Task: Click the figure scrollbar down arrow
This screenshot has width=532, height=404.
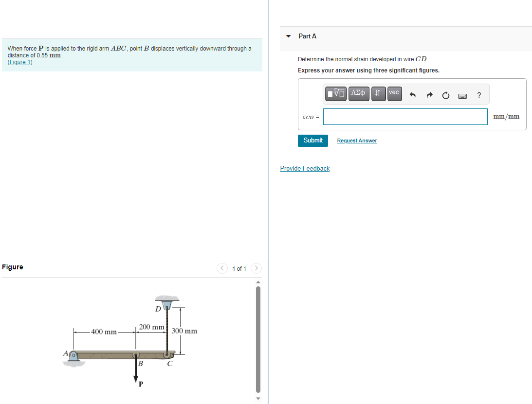Action: 257,398
